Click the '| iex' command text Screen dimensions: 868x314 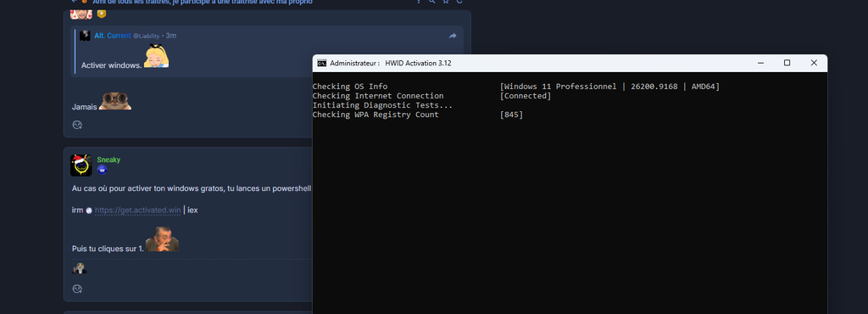[x=191, y=210]
